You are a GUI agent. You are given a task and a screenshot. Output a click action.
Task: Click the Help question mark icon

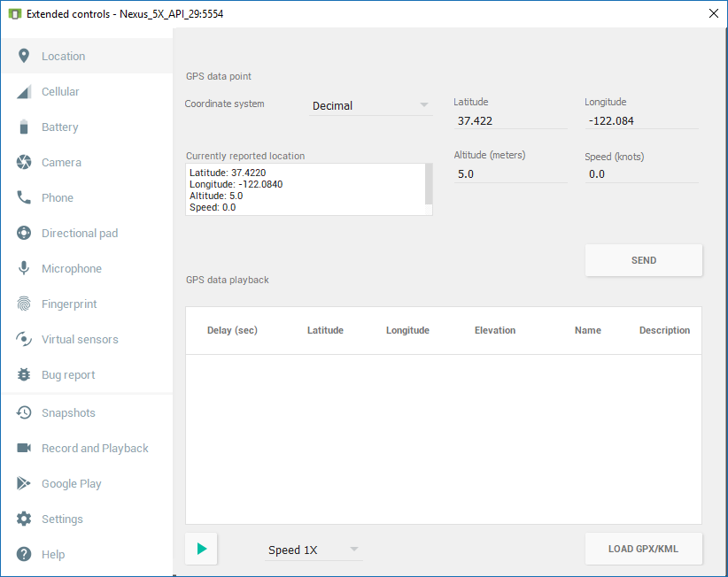coord(24,554)
